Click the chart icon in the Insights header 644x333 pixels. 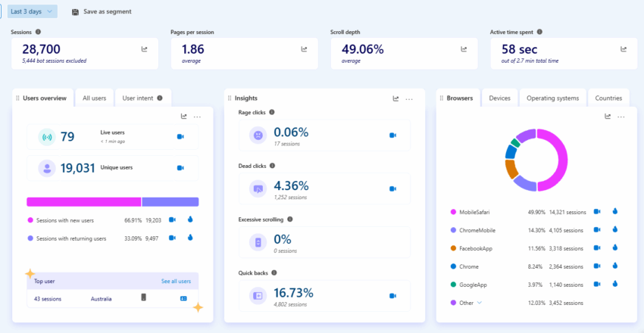point(395,98)
